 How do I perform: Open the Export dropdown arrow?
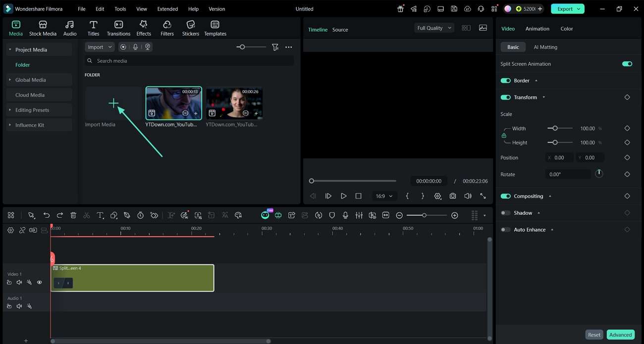(579, 9)
